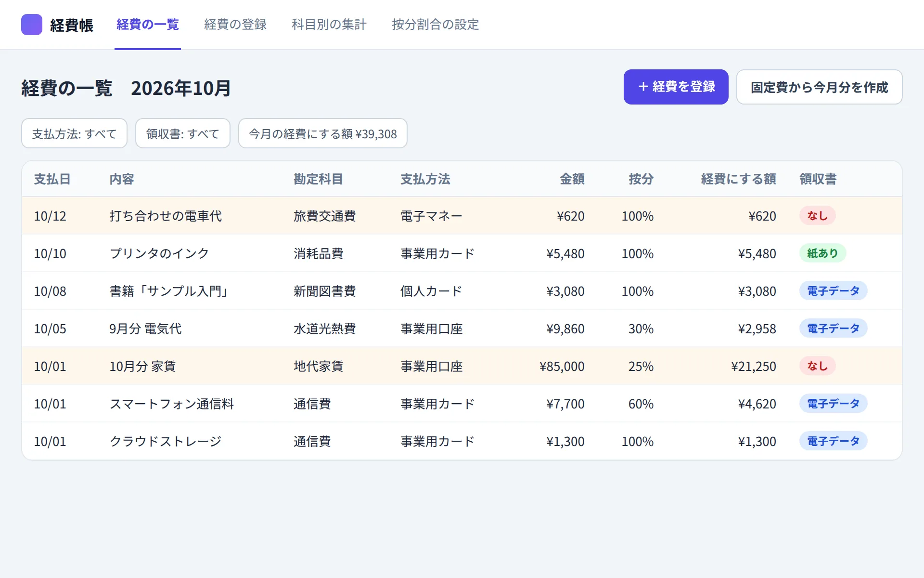Click the 25% 按分 value
The height and width of the screenshot is (578, 924).
point(641,366)
